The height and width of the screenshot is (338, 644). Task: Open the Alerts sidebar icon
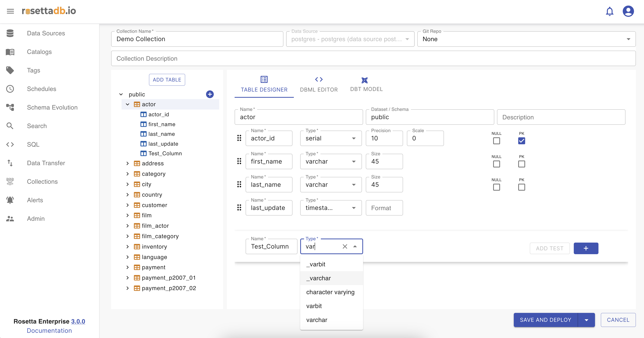point(10,200)
